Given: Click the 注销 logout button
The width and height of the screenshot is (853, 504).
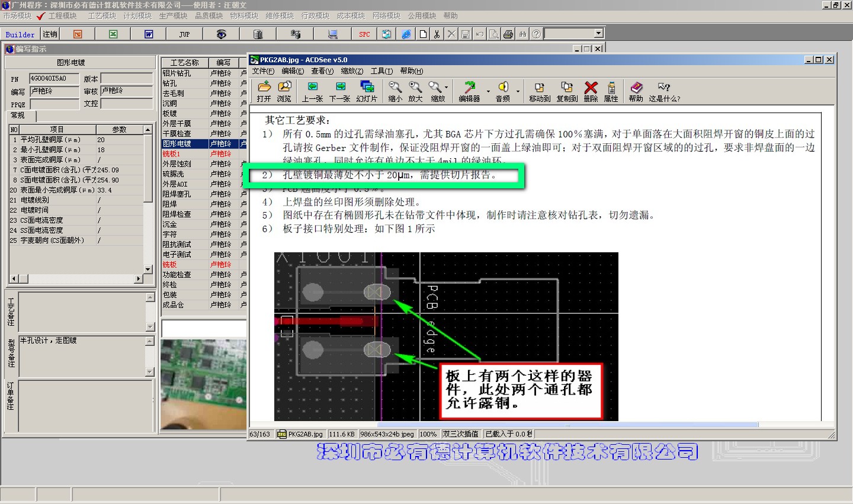Looking at the screenshot, I should (x=50, y=34).
